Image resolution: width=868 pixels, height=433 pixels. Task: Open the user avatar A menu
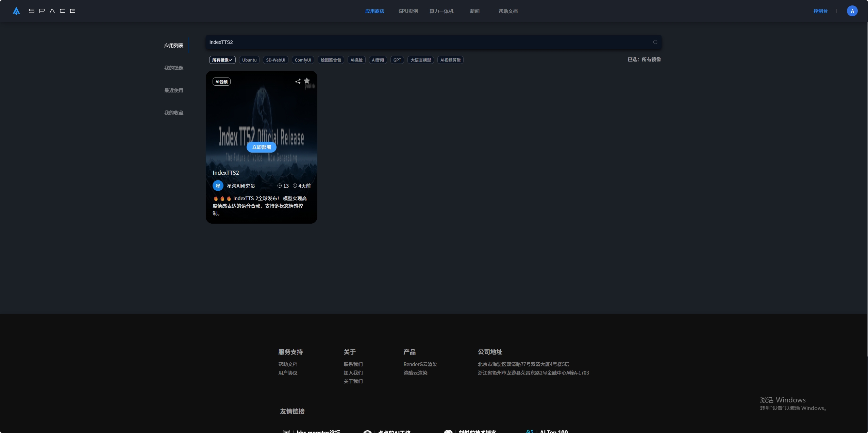click(x=852, y=11)
